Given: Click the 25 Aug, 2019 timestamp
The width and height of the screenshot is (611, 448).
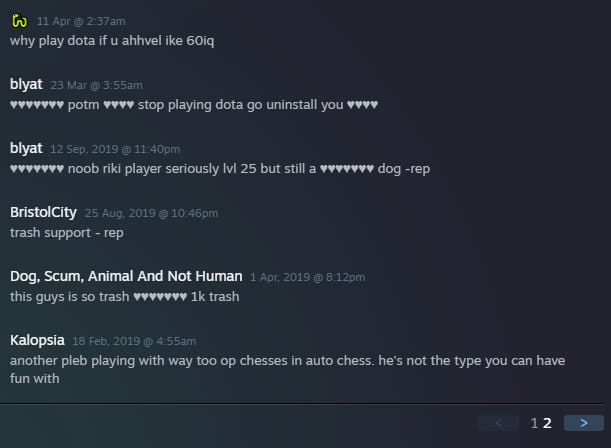Looking at the screenshot, I should coord(151,213).
